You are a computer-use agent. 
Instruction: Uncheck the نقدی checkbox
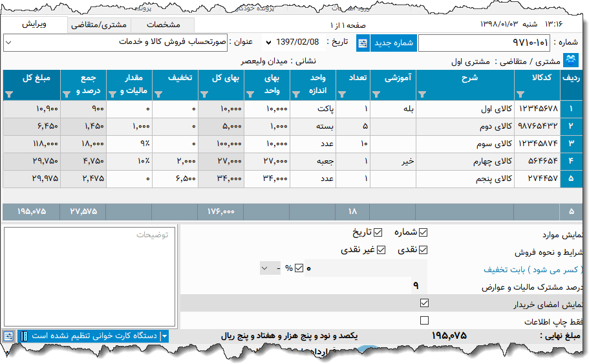pos(423,250)
